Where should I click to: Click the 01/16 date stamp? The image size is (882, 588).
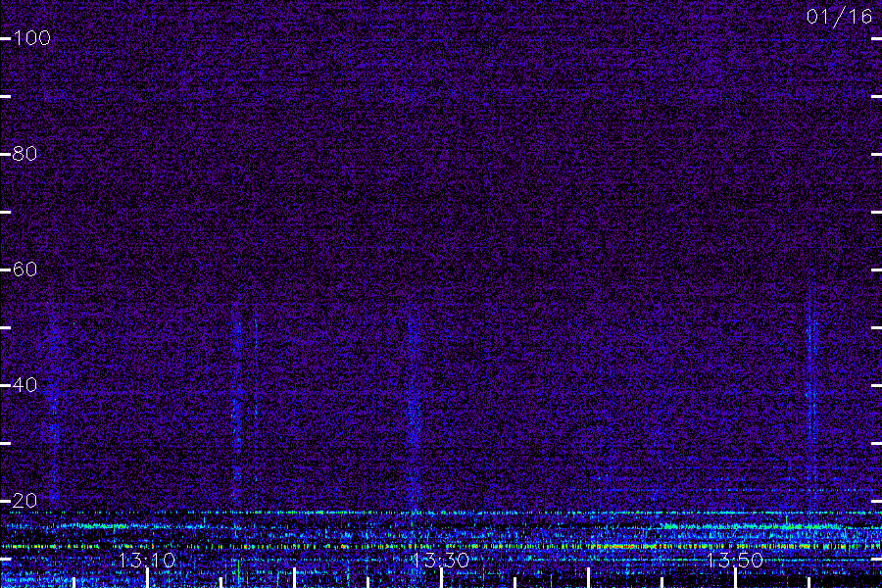(x=839, y=17)
